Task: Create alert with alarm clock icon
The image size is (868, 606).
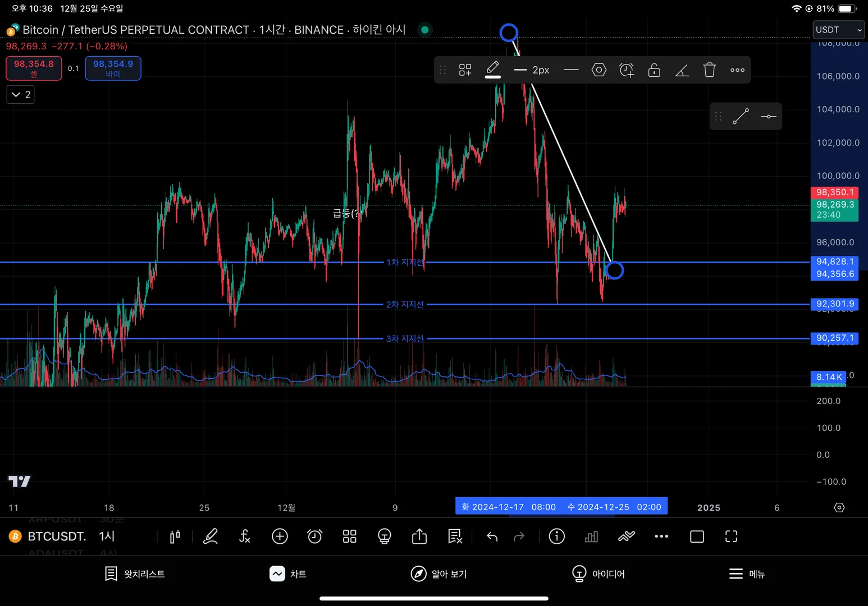Action: click(314, 536)
